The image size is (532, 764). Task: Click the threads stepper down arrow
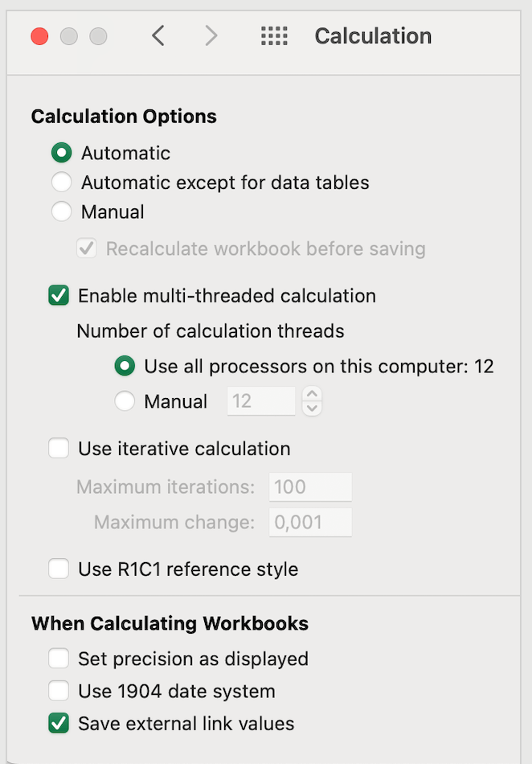[x=312, y=409]
